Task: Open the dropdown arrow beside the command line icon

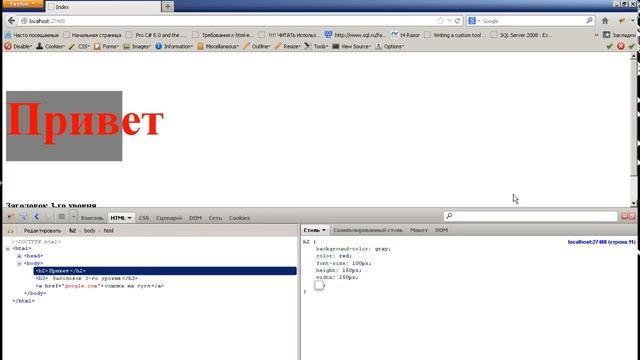Action: 73,217
